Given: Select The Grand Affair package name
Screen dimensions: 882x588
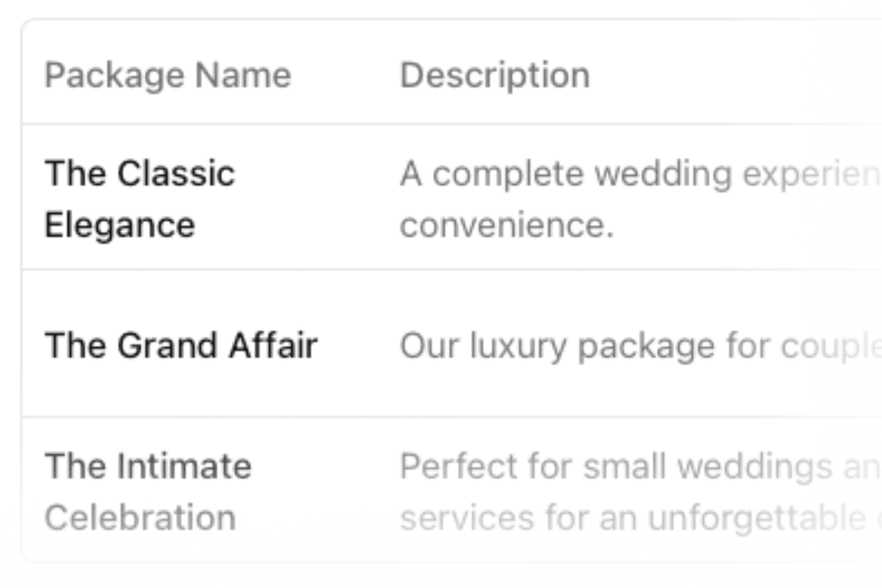Looking at the screenshot, I should (x=181, y=345).
